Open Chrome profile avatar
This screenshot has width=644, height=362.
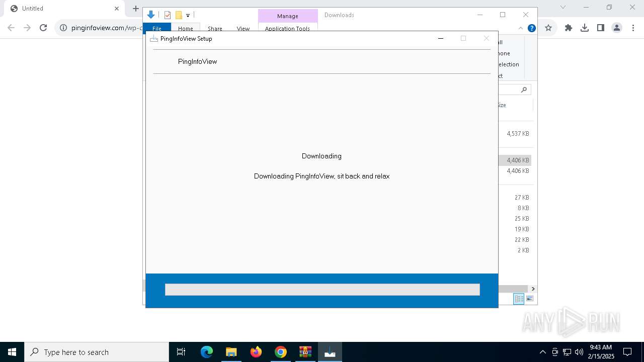point(617,28)
